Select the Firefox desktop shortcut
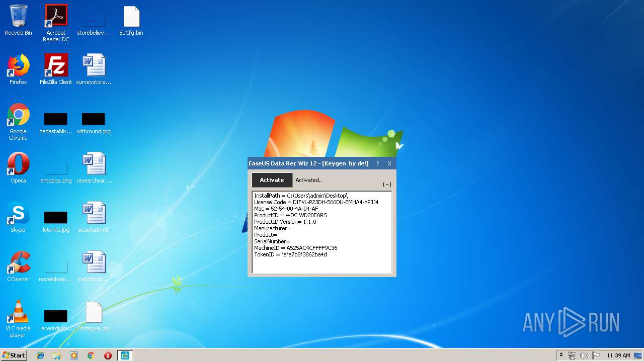 coord(18,70)
